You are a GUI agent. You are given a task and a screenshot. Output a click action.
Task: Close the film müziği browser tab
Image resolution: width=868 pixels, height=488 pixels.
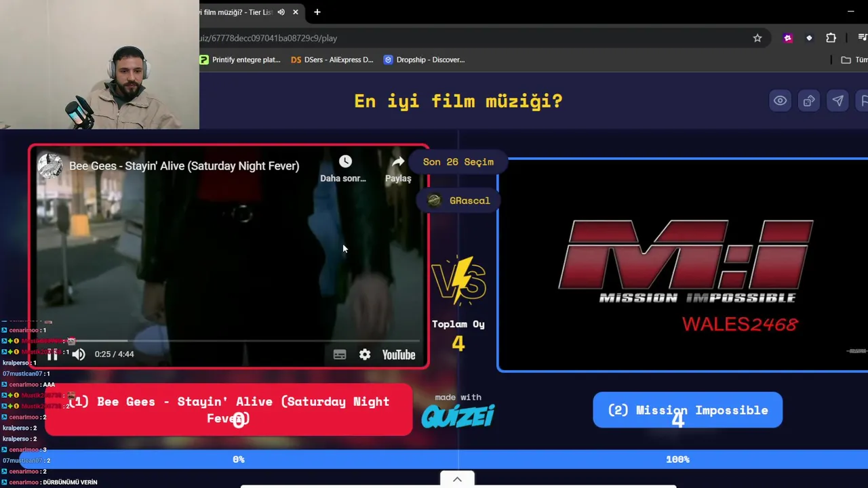(296, 12)
